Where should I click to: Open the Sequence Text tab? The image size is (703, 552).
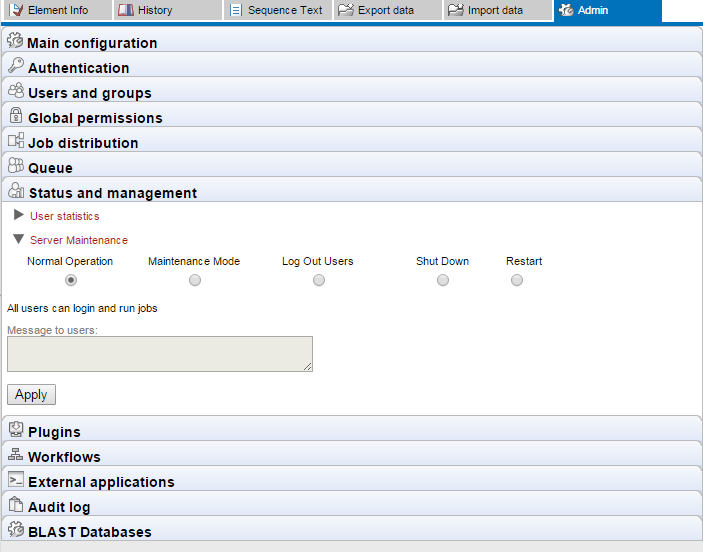click(x=278, y=10)
